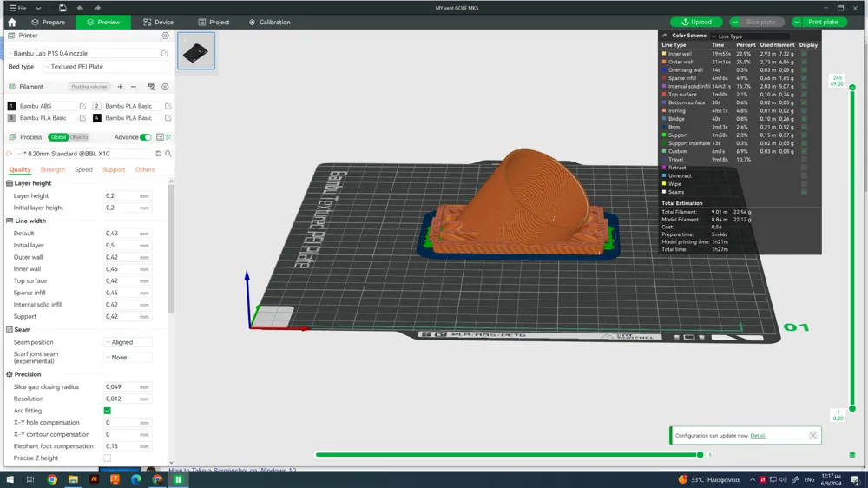Open the process settings list icon
This screenshot has height=488, width=868.
click(x=160, y=137)
